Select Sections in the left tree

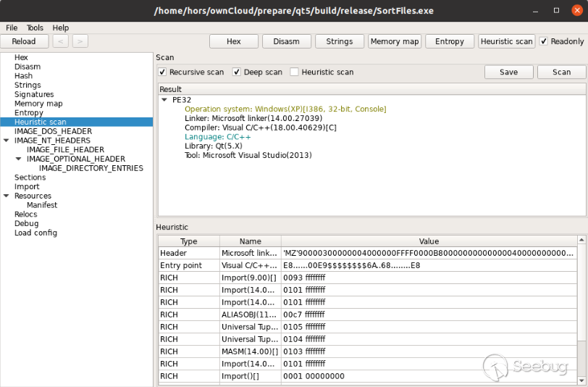tap(30, 178)
